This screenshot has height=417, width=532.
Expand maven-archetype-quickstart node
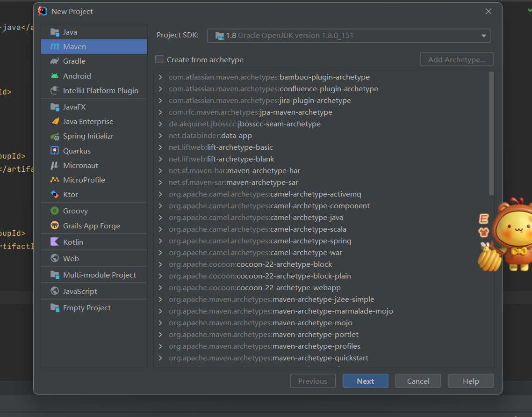coord(160,358)
